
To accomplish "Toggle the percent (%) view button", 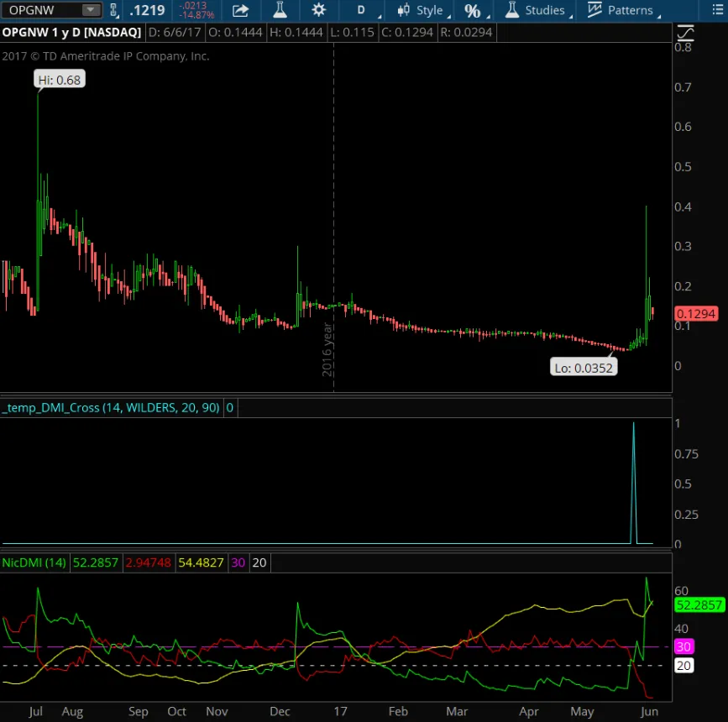I will click(x=473, y=10).
